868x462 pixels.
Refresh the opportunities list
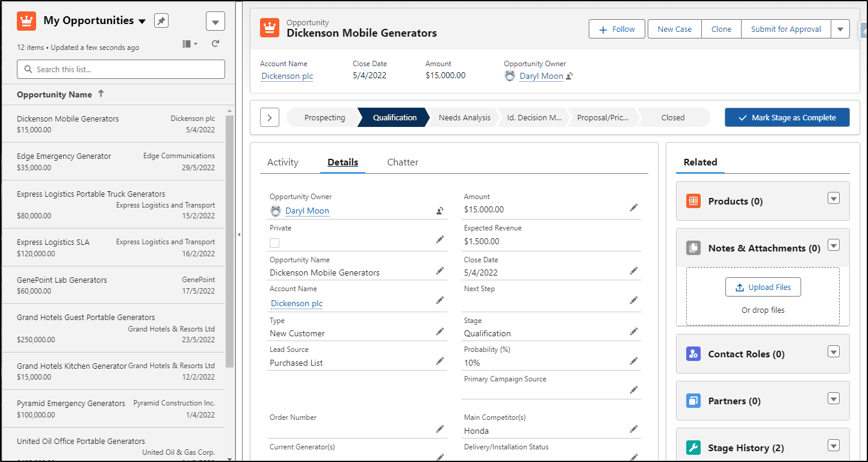[x=215, y=44]
